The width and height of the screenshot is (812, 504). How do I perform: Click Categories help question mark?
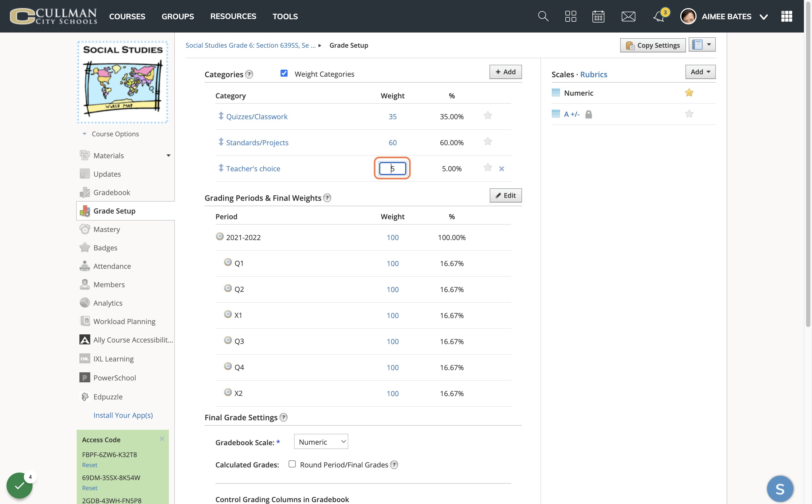249,74
